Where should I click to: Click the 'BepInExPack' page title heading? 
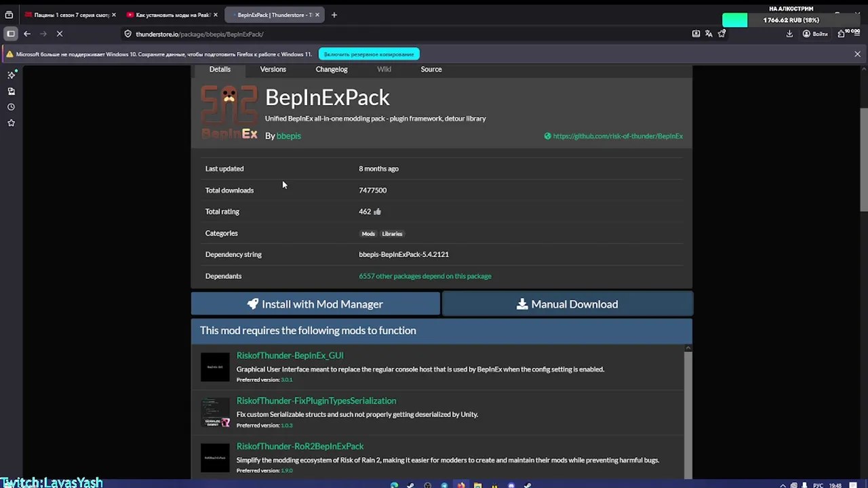pyautogui.click(x=327, y=98)
